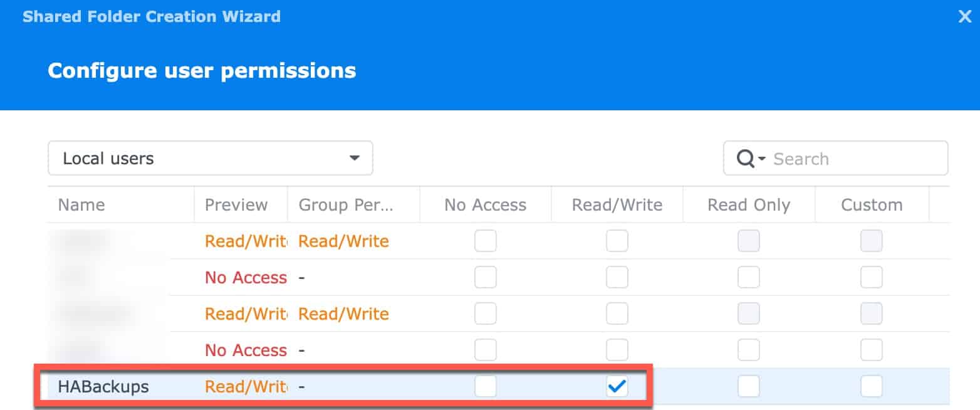
Task: Click the Read/Write column header
Action: click(617, 205)
